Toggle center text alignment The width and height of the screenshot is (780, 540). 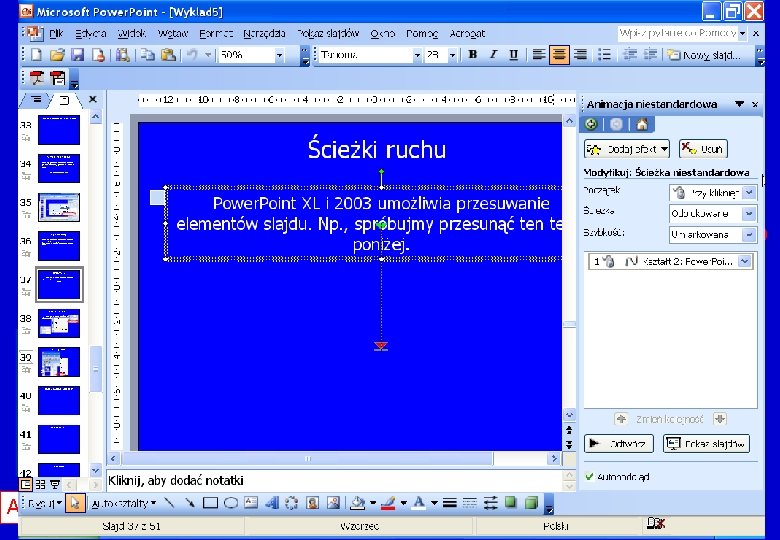tap(559, 55)
